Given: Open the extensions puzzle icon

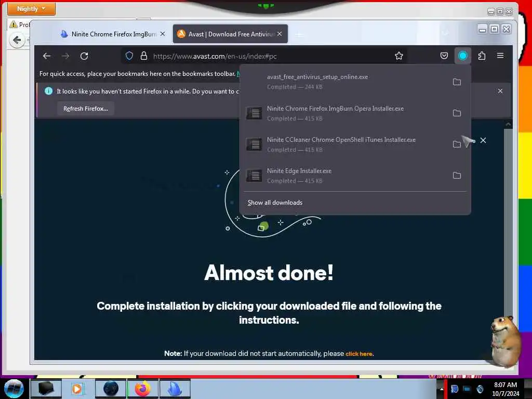Looking at the screenshot, I should pos(482,56).
